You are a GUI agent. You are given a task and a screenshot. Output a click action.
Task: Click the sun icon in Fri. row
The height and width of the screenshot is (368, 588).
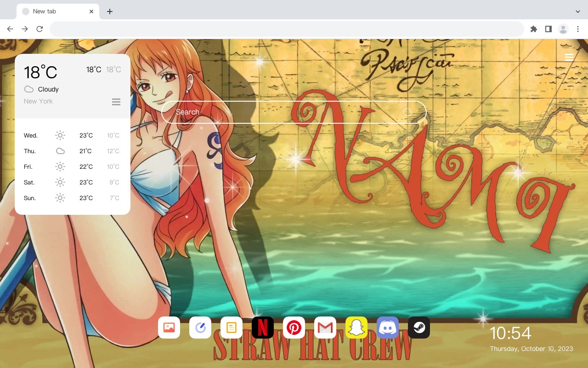click(60, 167)
